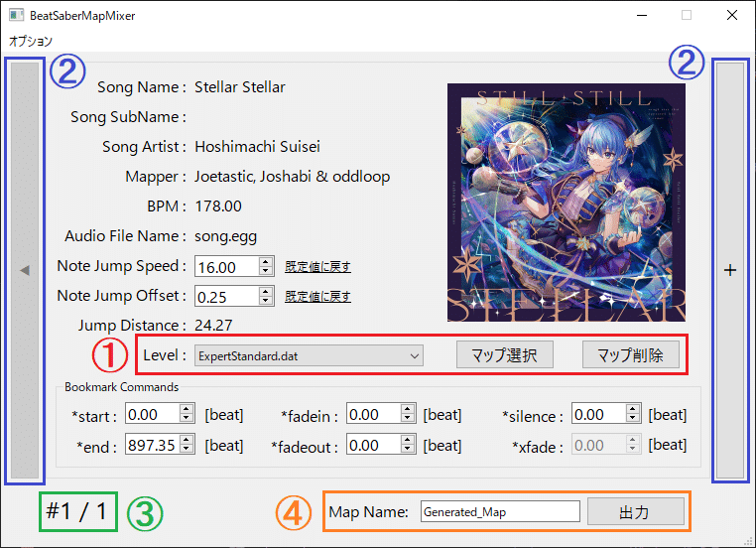The image size is (756, 548).
Task: Decrease Note Jump Speed with down arrow
Action: [x=266, y=271]
